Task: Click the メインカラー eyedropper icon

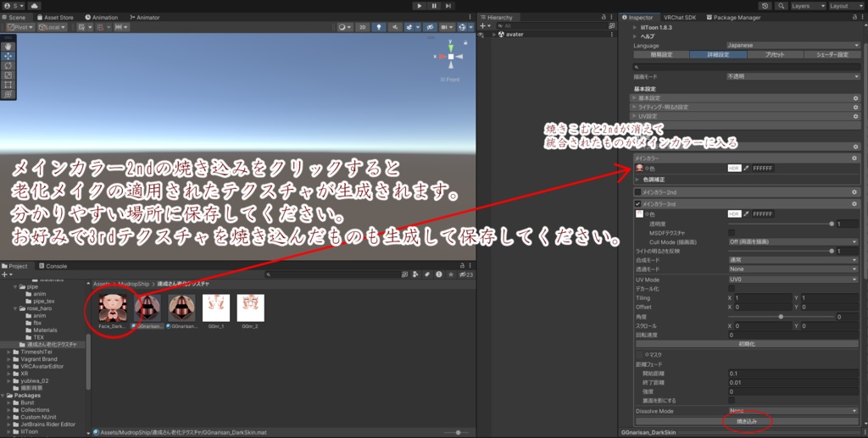Action: [x=746, y=168]
